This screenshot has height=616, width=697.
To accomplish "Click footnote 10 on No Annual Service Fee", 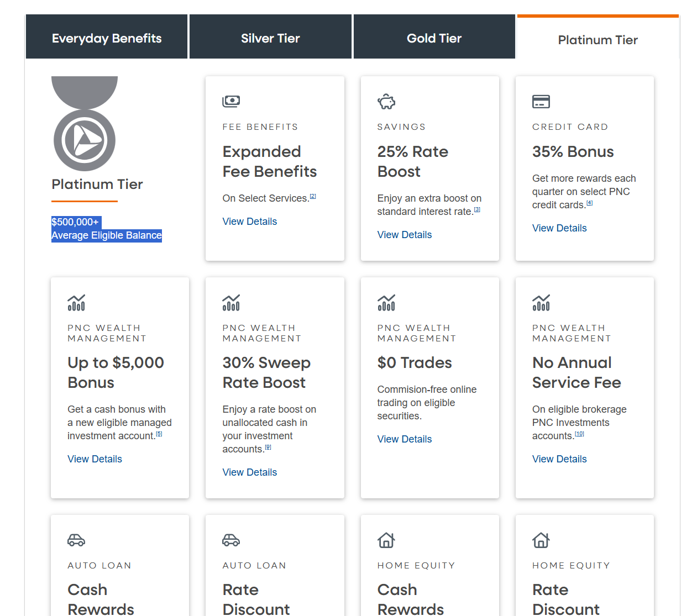I will click(x=579, y=434).
